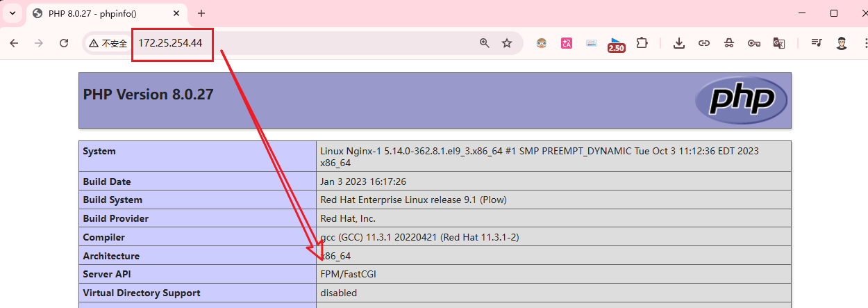The image size is (868, 308).
Task: Open the tab search dropdown arrow
Action: 12,13
